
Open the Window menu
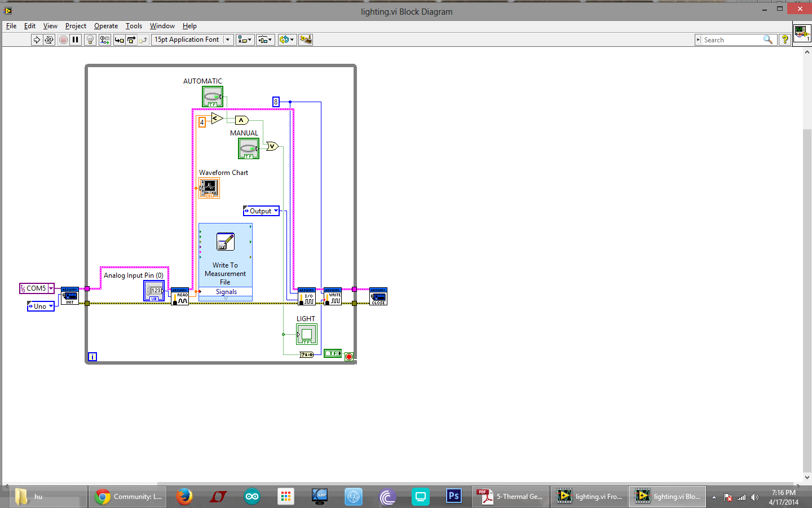point(162,26)
